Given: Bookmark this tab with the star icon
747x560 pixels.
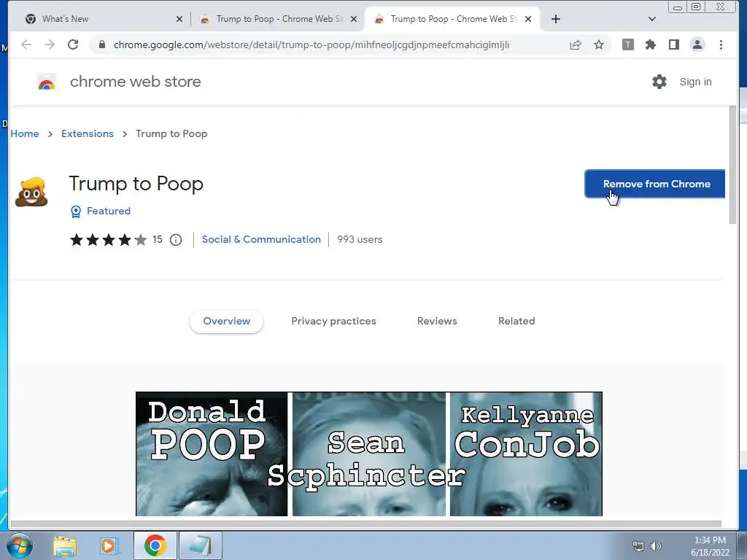Looking at the screenshot, I should tap(599, 44).
